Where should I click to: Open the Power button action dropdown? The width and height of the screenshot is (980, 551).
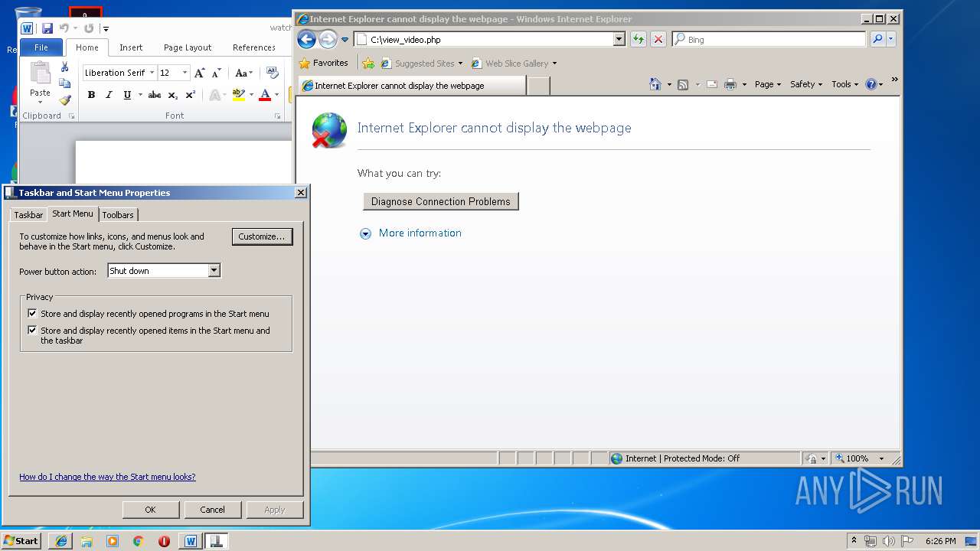pyautogui.click(x=214, y=270)
